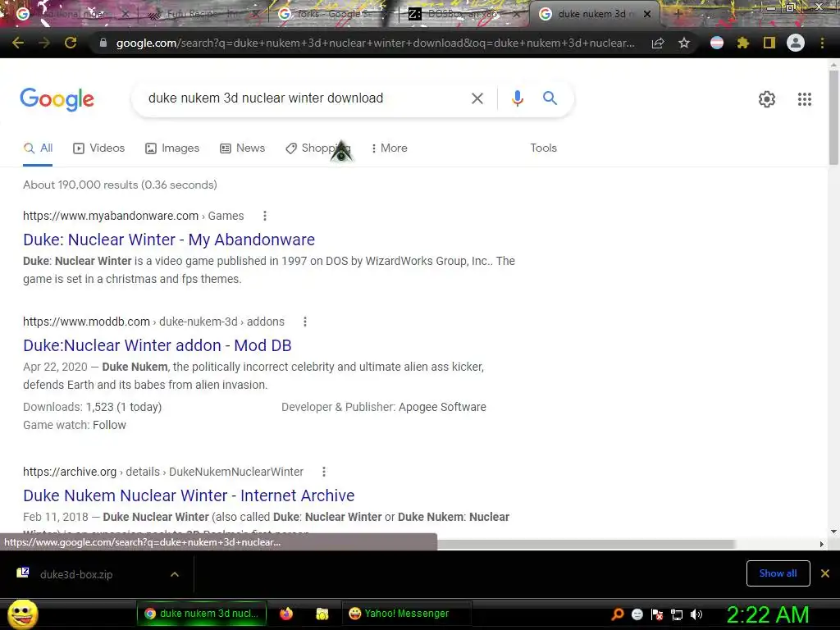
Task: Open Chrome three-dot menu
Action: [822, 43]
